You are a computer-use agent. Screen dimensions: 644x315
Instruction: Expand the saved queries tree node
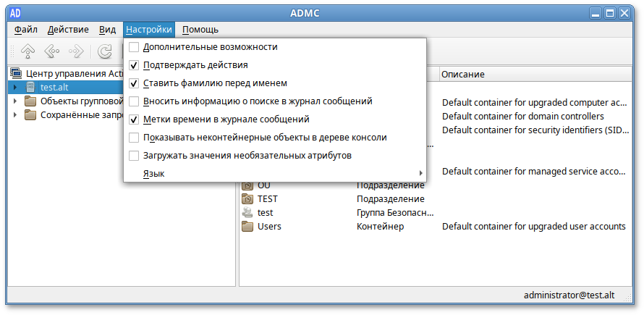(15, 114)
